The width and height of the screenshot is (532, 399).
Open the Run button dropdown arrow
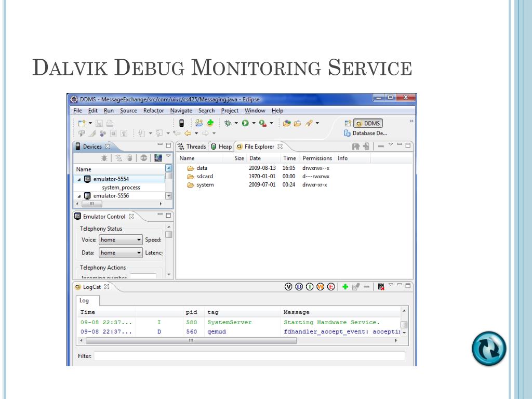(x=254, y=123)
